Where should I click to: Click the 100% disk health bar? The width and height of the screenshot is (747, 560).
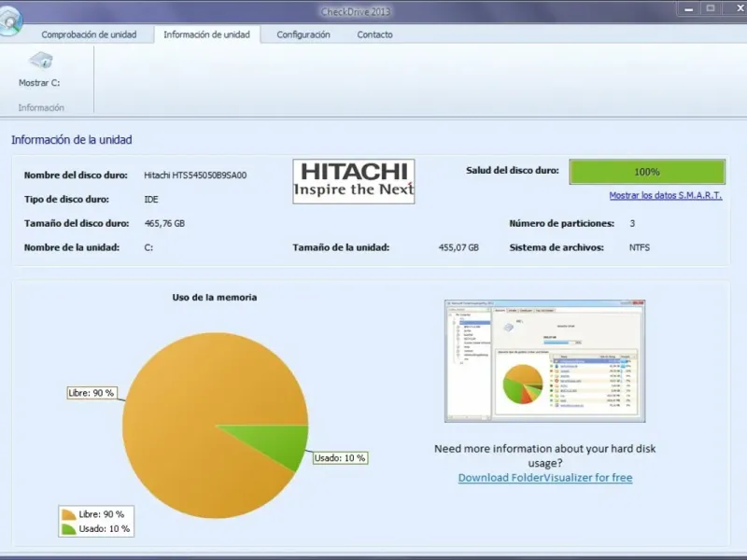pos(647,172)
